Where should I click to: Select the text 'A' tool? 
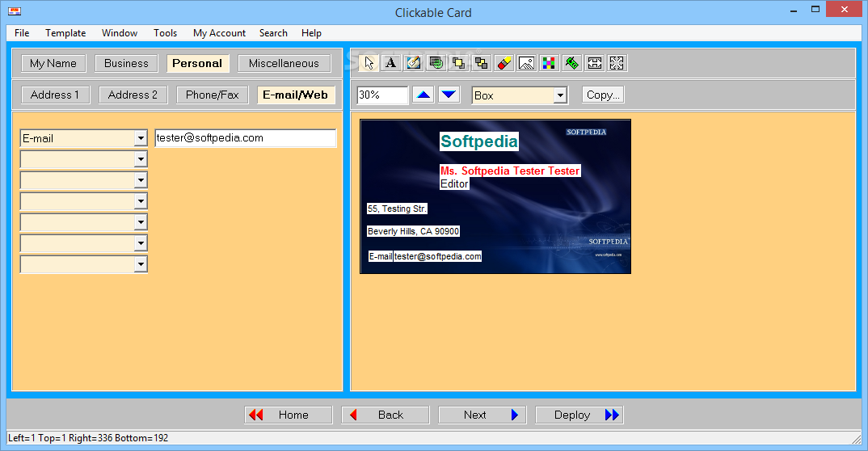[391, 63]
